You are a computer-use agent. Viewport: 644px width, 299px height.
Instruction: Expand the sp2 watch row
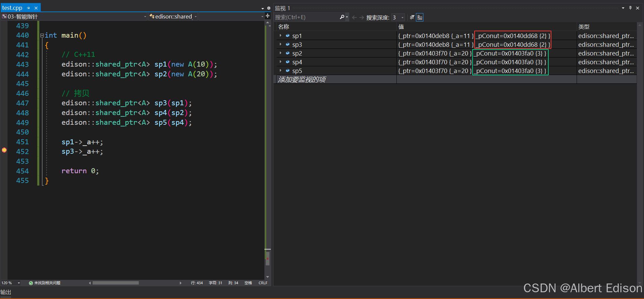click(280, 53)
